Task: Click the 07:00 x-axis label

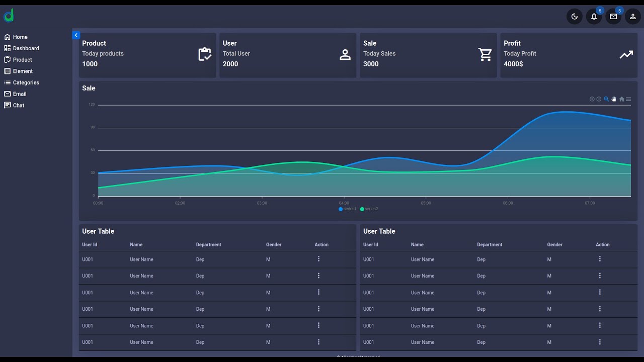Action: click(x=590, y=203)
